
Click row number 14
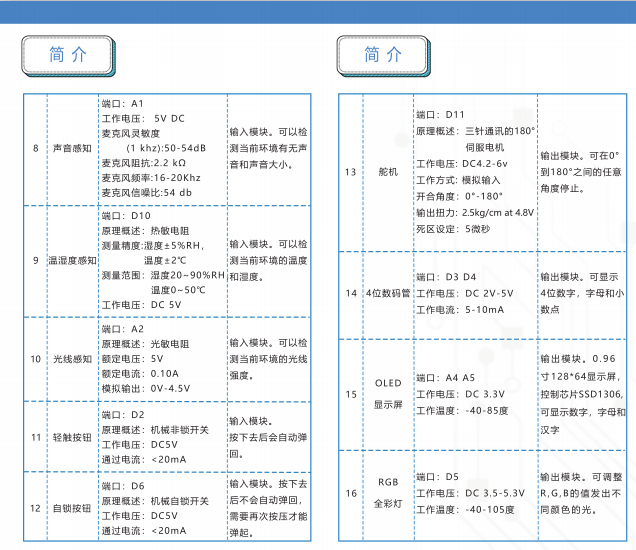pyautogui.click(x=351, y=293)
